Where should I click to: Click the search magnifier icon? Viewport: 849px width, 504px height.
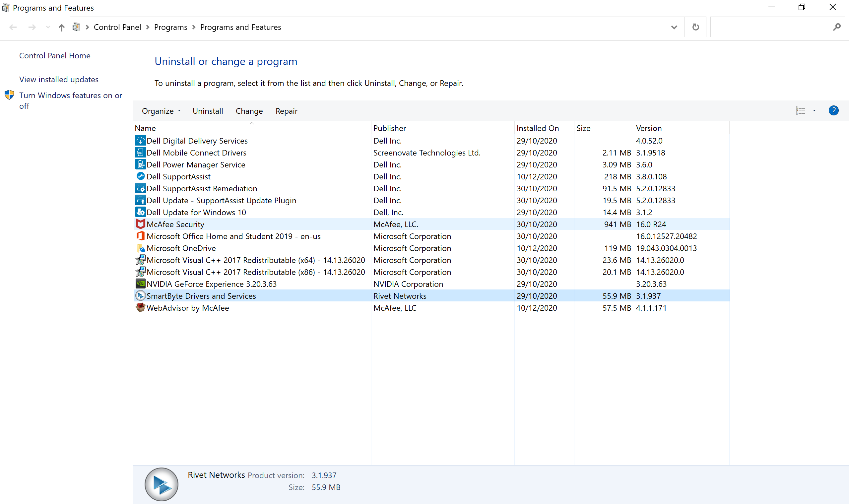(x=836, y=27)
